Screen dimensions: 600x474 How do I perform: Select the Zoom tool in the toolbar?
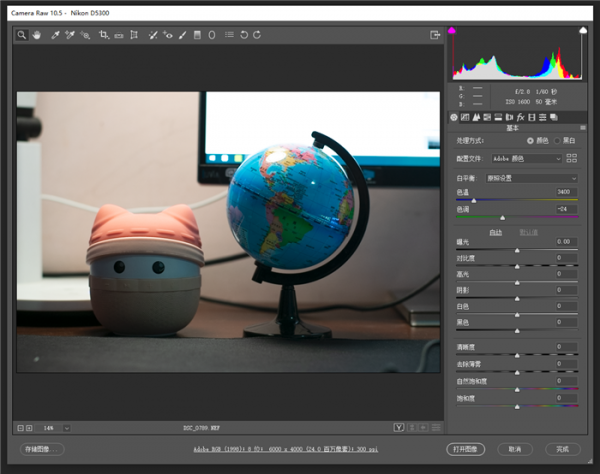[22, 35]
